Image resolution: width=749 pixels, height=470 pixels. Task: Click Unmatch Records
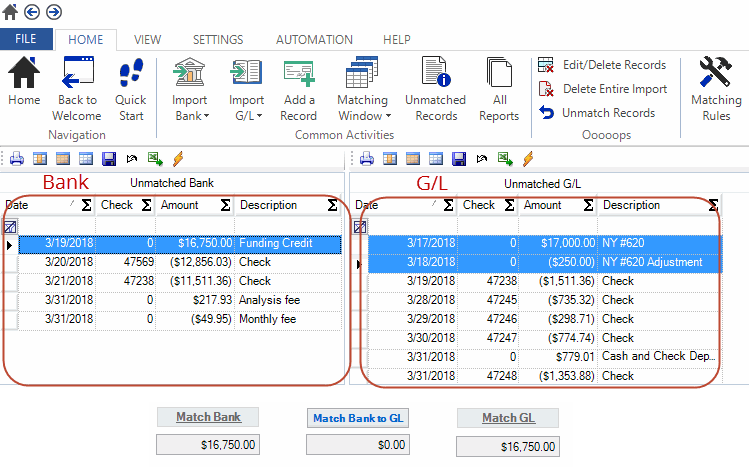coord(597,113)
